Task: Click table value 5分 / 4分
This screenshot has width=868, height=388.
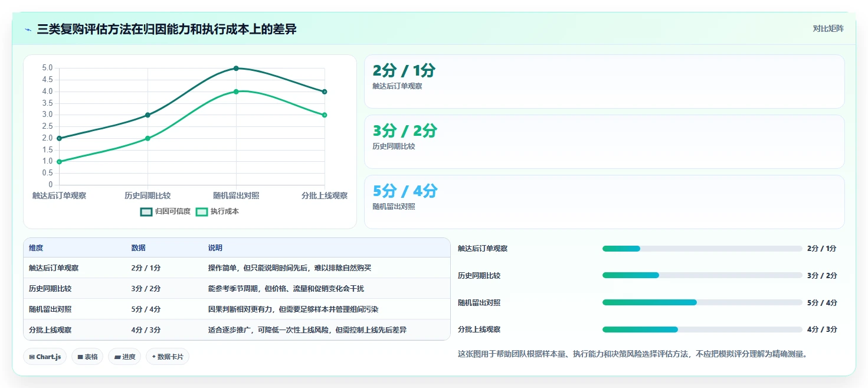Action: pos(146,309)
